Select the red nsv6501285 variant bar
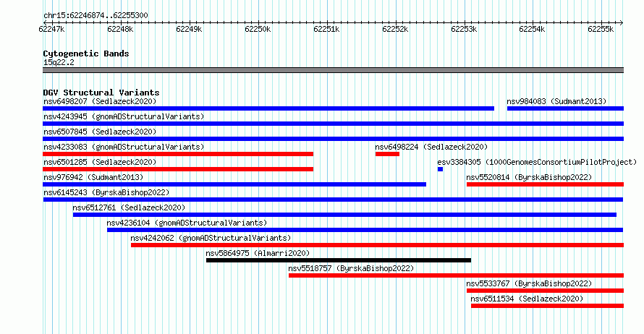 178,169
